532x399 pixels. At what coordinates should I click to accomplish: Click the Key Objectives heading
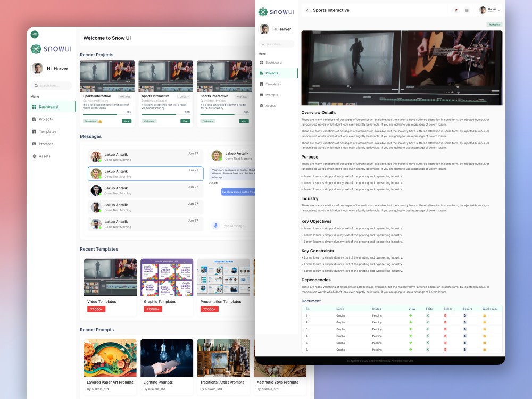pos(316,221)
